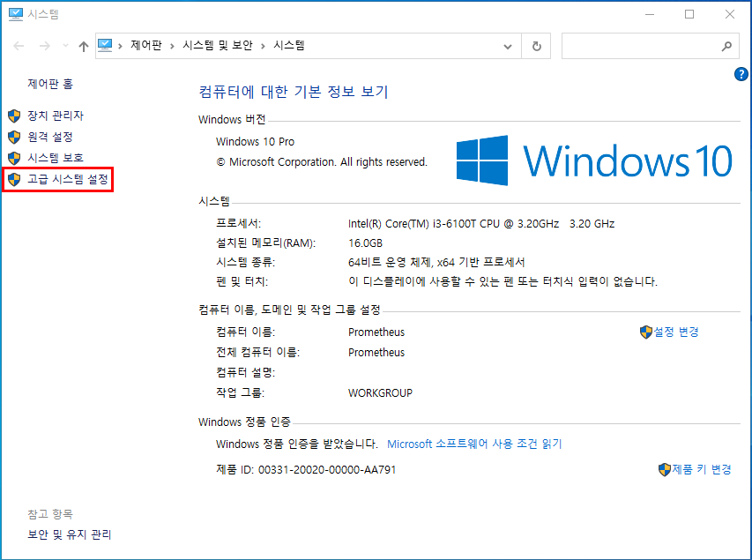The image size is (752, 560).
Task: Click the forward navigation arrow
Action: (x=45, y=46)
